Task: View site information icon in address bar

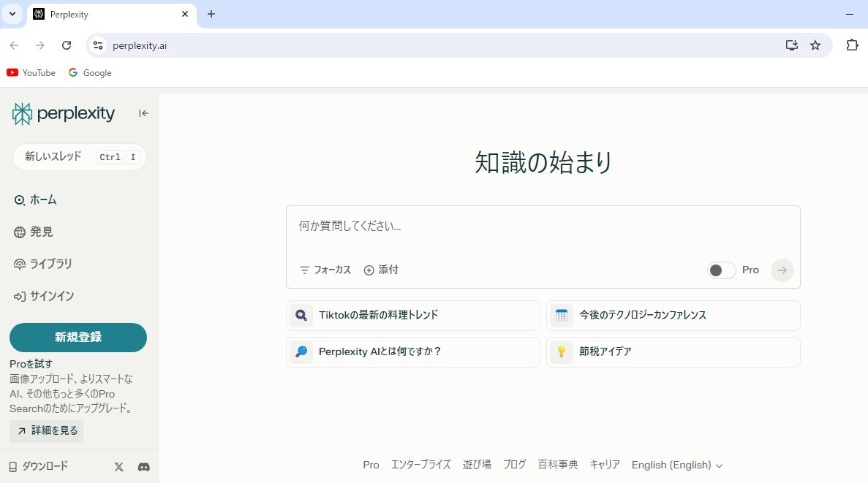Action: [98, 45]
